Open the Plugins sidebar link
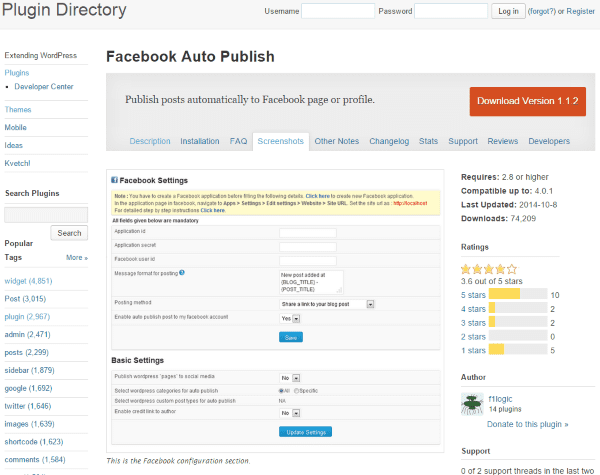The height and width of the screenshot is (475, 600). 17,73
